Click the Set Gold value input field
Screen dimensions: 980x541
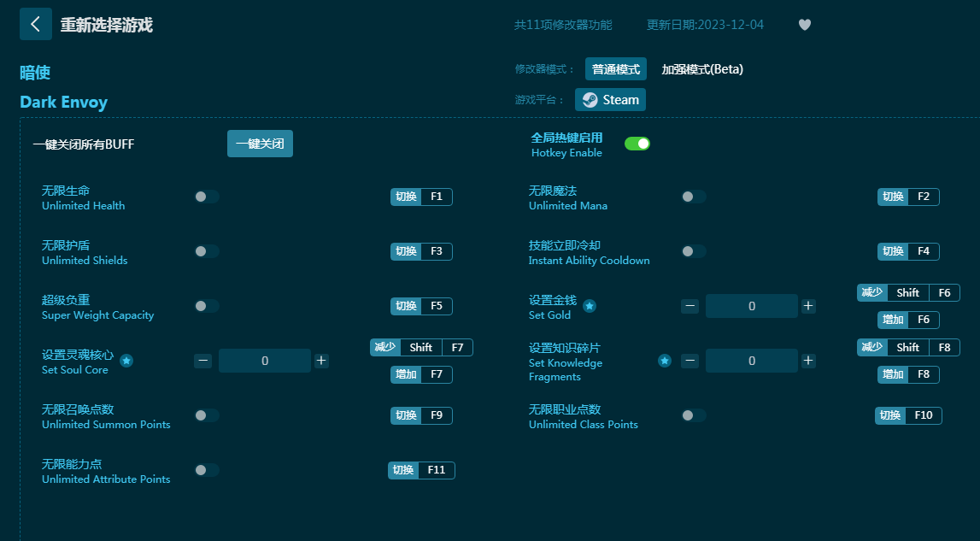pyautogui.click(x=751, y=306)
